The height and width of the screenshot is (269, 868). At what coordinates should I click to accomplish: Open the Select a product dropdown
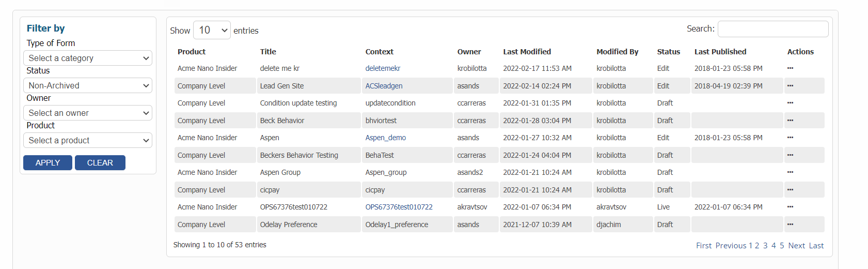[88, 140]
